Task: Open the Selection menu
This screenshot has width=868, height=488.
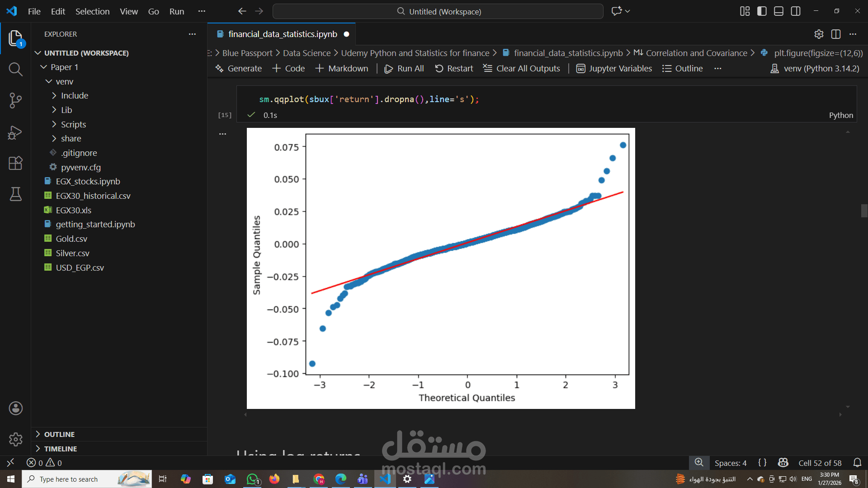Action: pyautogui.click(x=92, y=11)
